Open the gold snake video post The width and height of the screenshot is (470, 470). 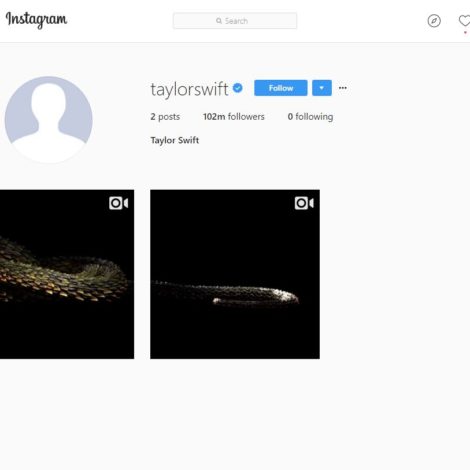[67, 274]
